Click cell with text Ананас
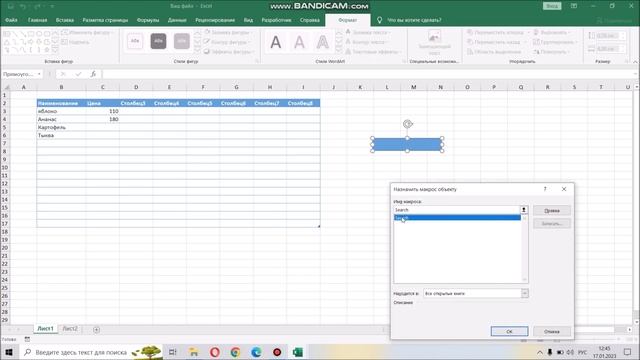This screenshot has width=640, height=360. coord(61,119)
